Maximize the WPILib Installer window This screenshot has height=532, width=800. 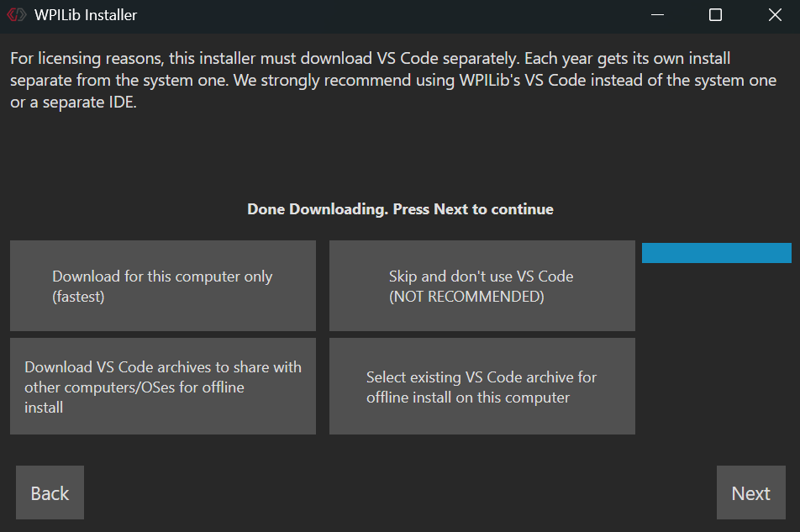point(715,15)
